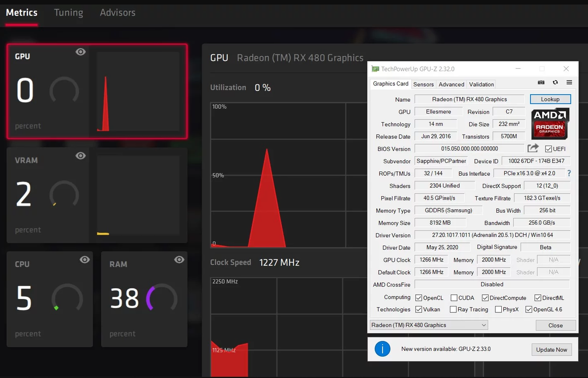Click the Texture Fillrate 182.3 GTexel/s field

point(542,198)
